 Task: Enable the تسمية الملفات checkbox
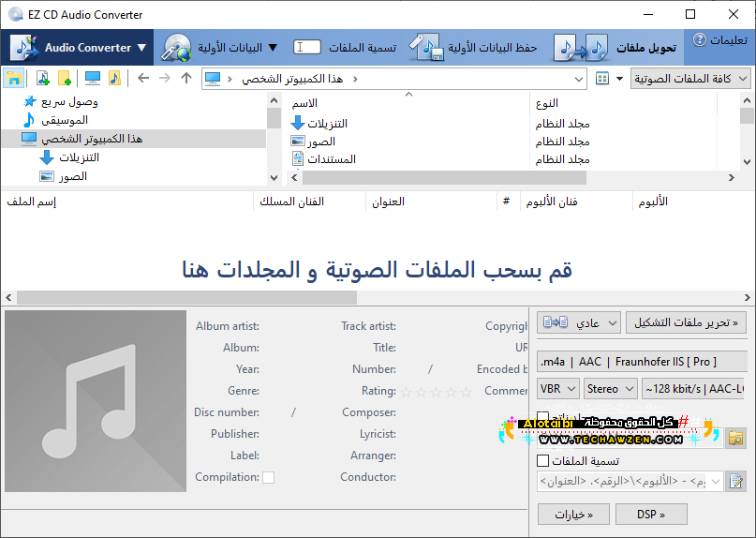(543, 461)
